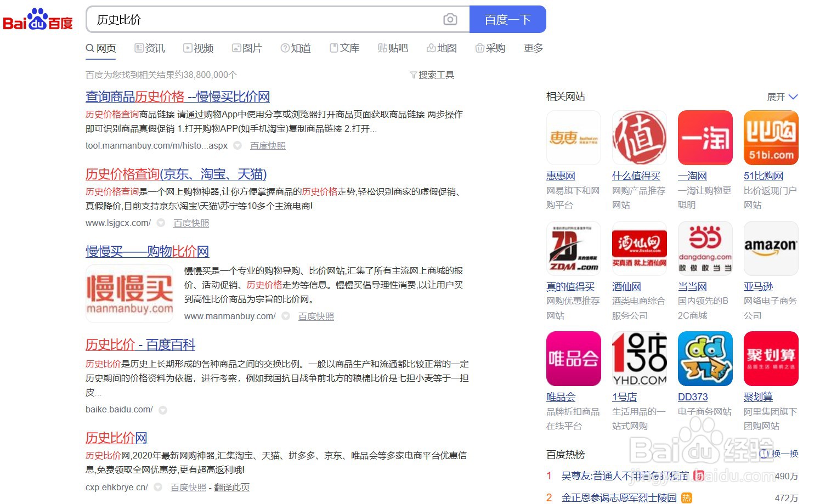
Task: Click shield icon beside cxp.ehkbrye.cn URL
Action: (158, 487)
